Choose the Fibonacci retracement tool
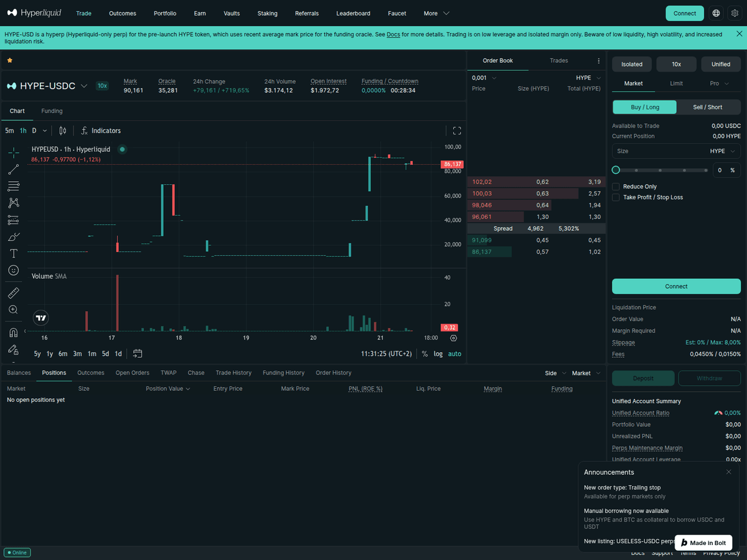The width and height of the screenshot is (747, 560). coord(13,186)
